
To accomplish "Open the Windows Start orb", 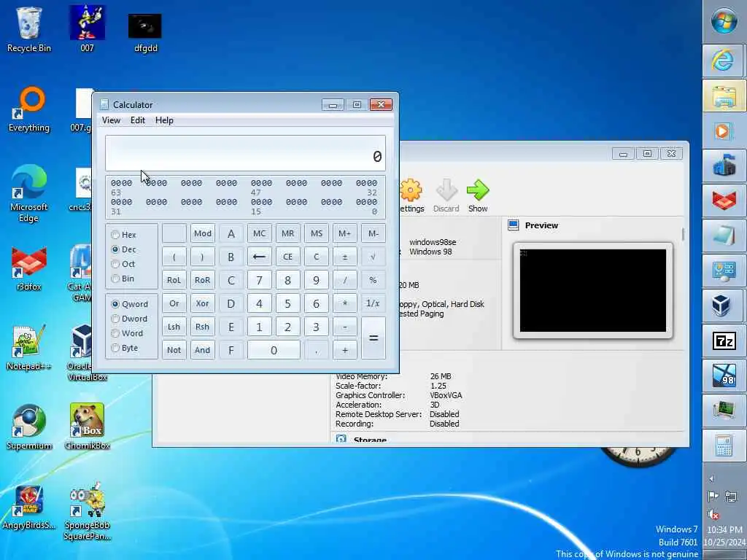I will (x=724, y=21).
